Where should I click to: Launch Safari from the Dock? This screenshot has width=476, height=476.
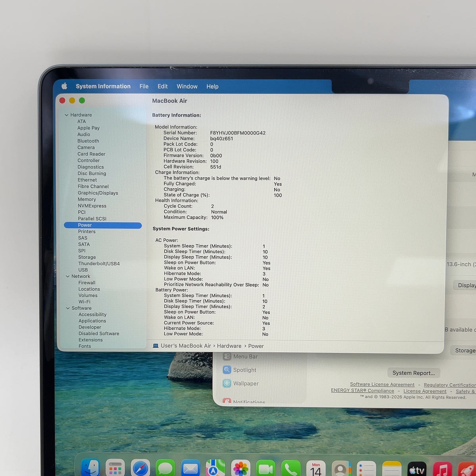pos(140,468)
